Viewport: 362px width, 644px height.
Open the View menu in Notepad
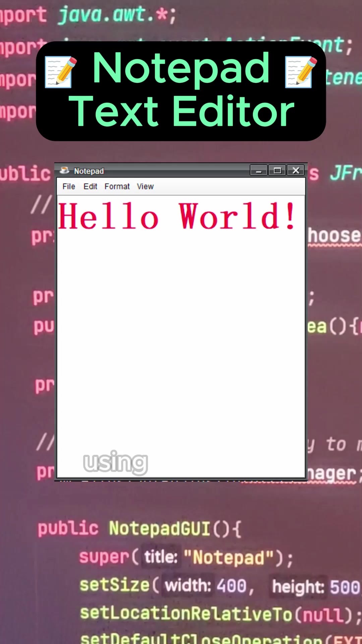pyautogui.click(x=145, y=186)
